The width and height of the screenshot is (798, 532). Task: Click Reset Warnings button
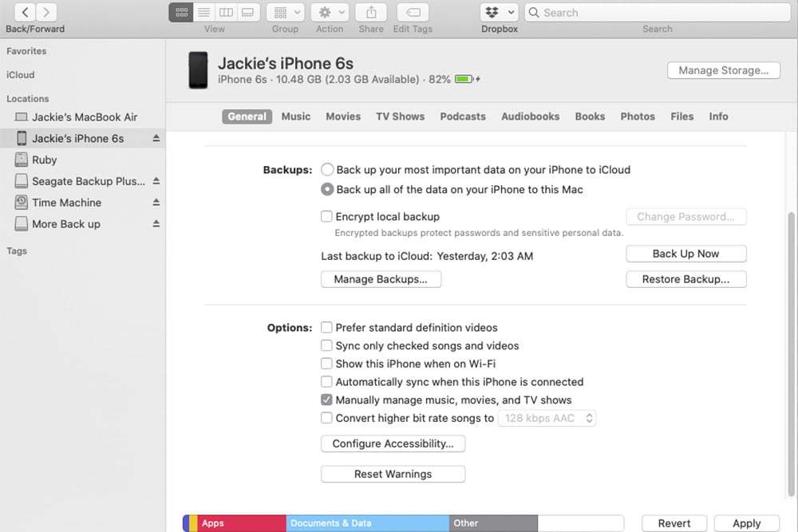pos(393,474)
